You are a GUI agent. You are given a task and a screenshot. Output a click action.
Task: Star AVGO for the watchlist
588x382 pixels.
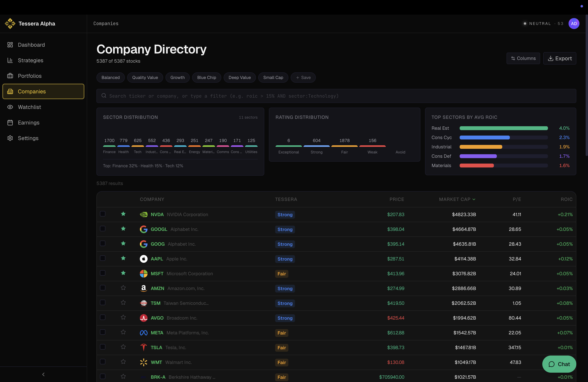tap(123, 317)
